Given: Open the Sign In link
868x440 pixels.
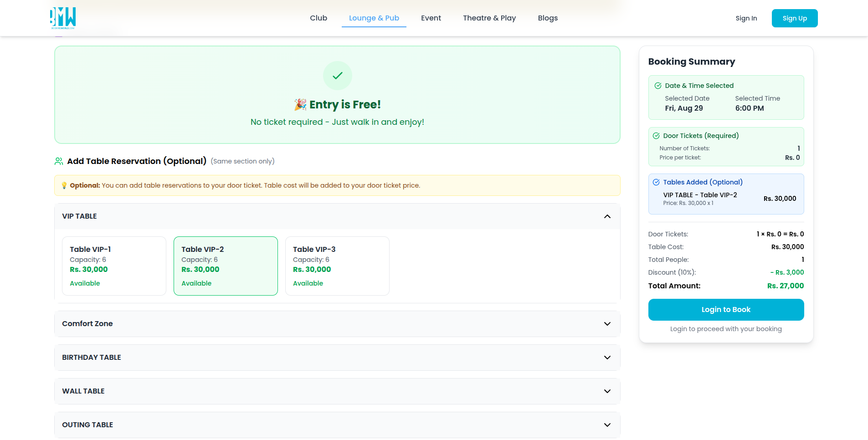Looking at the screenshot, I should click(746, 18).
